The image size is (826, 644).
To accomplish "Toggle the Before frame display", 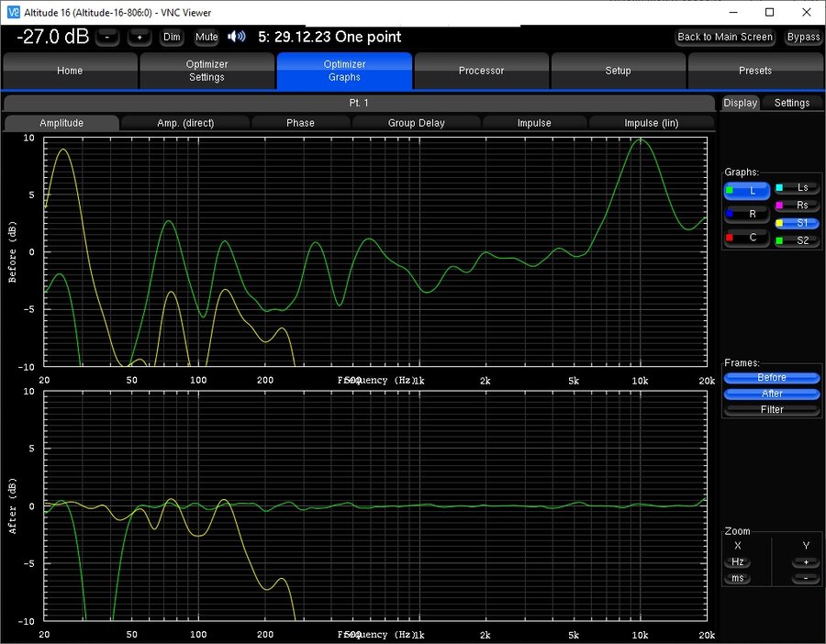I will pyautogui.click(x=772, y=378).
